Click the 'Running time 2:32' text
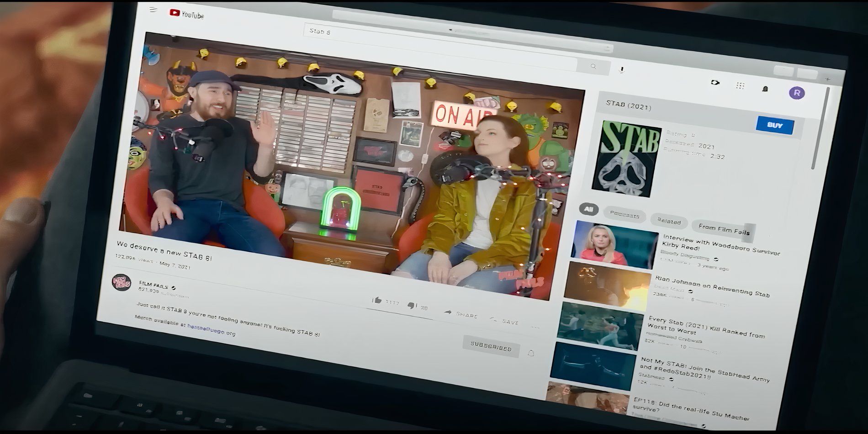 point(694,153)
